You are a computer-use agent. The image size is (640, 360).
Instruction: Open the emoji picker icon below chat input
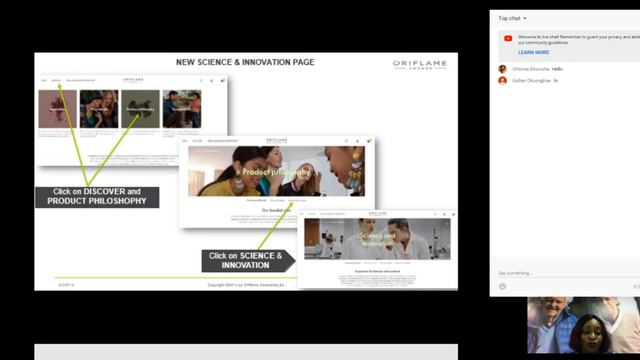pos(502,287)
